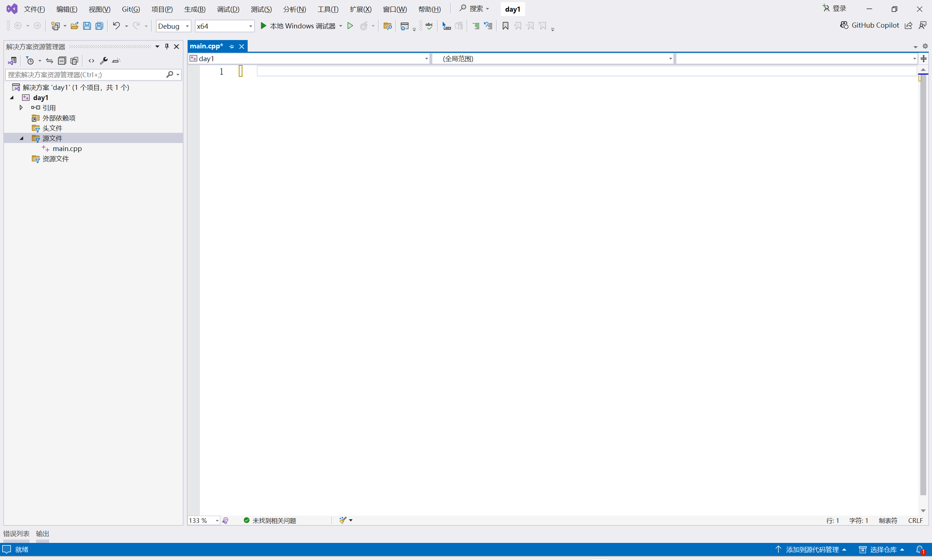
Task: Expand the 引用 references tree node
Action: pyautogui.click(x=21, y=108)
